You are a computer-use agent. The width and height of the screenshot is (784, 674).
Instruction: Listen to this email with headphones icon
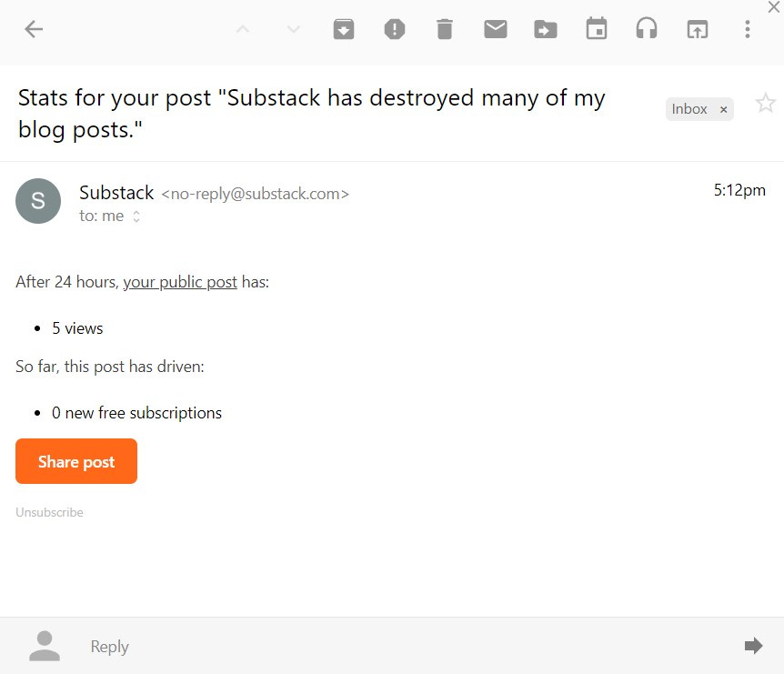click(x=646, y=28)
